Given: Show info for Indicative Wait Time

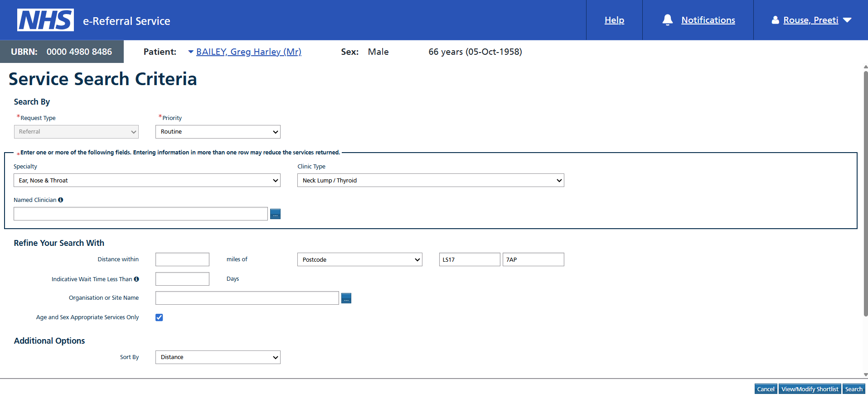Looking at the screenshot, I should tap(136, 279).
